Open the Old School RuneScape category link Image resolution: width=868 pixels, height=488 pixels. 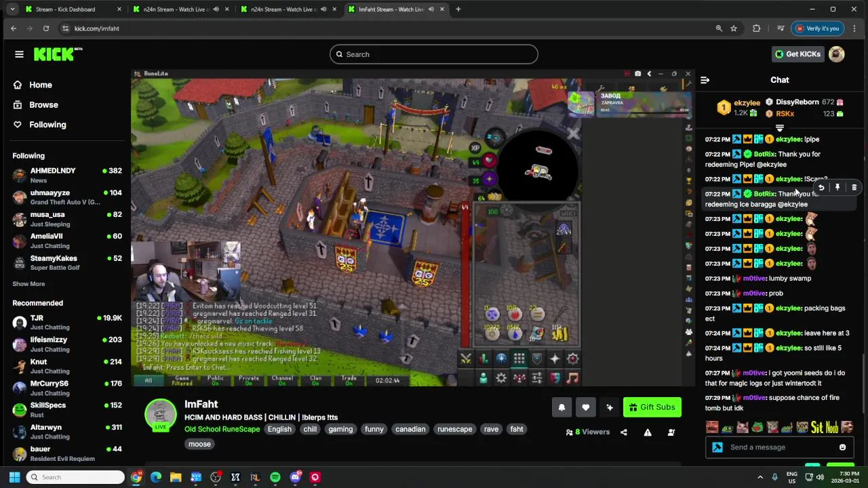pyautogui.click(x=222, y=429)
